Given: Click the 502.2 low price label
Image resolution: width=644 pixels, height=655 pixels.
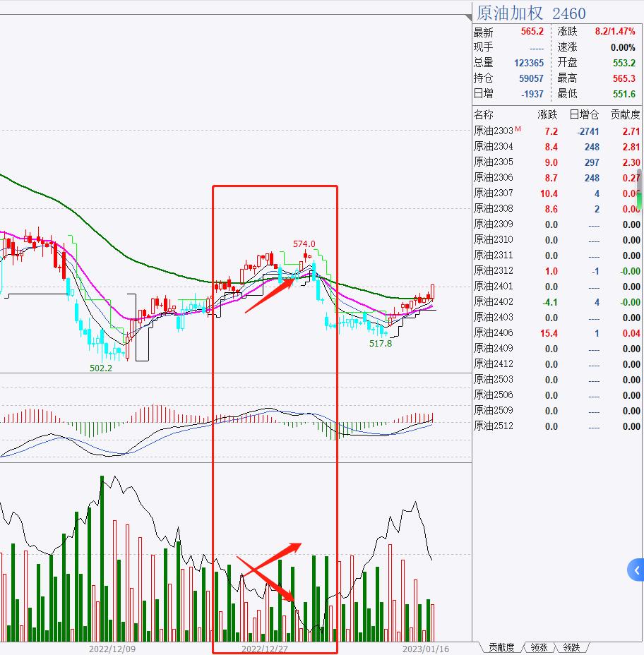Looking at the screenshot, I should point(101,368).
